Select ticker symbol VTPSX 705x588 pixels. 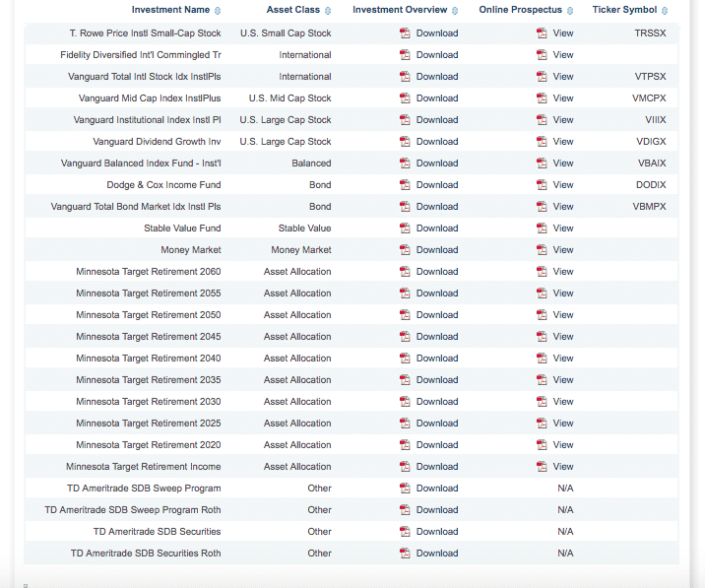[x=650, y=77]
